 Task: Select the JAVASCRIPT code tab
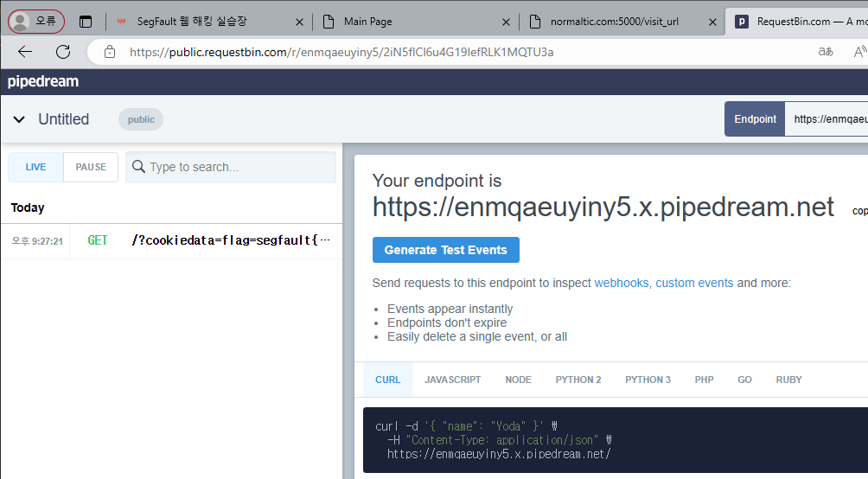point(453,380)
